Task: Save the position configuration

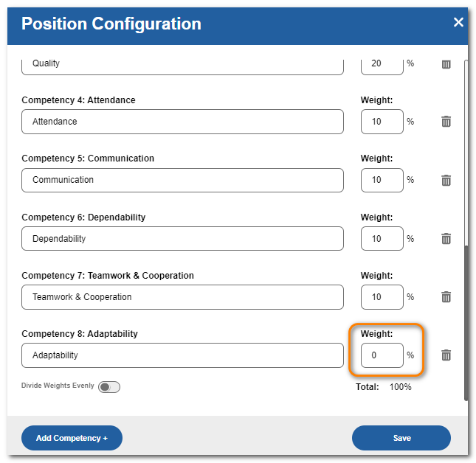Action: [x=401, y=438]
